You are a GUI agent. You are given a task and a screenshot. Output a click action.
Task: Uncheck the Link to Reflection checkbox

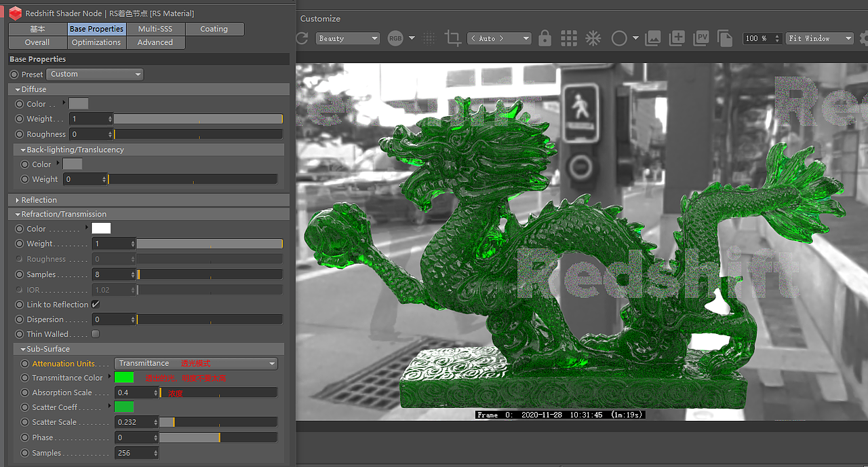click(x=96, y=304)
